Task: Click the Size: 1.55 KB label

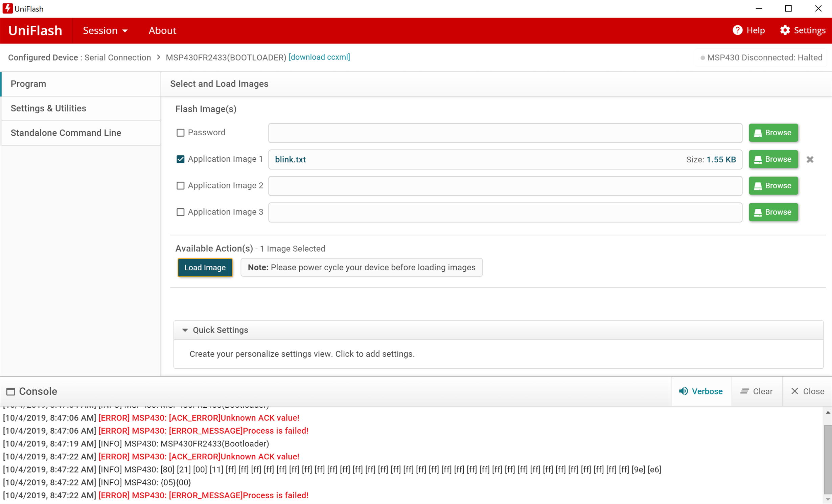Action: pyautogui.click(x=711, y=160)
